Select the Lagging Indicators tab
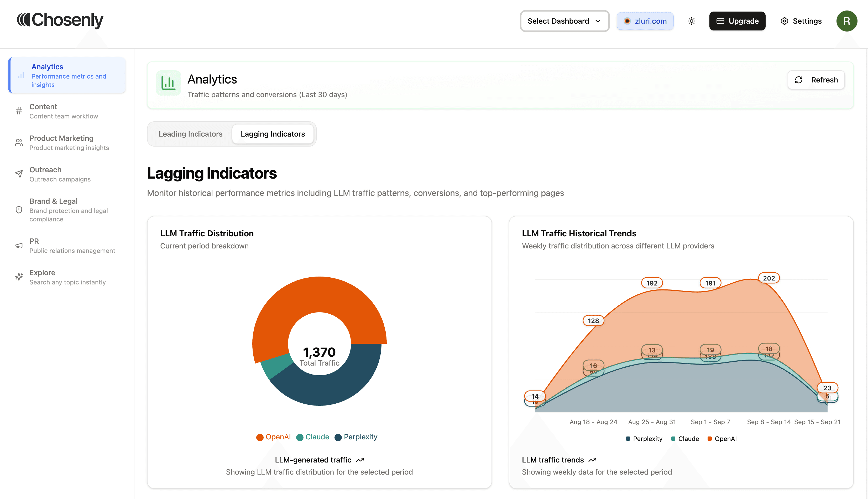Screen dimensions: 868x499 click(x=273, y=134)
